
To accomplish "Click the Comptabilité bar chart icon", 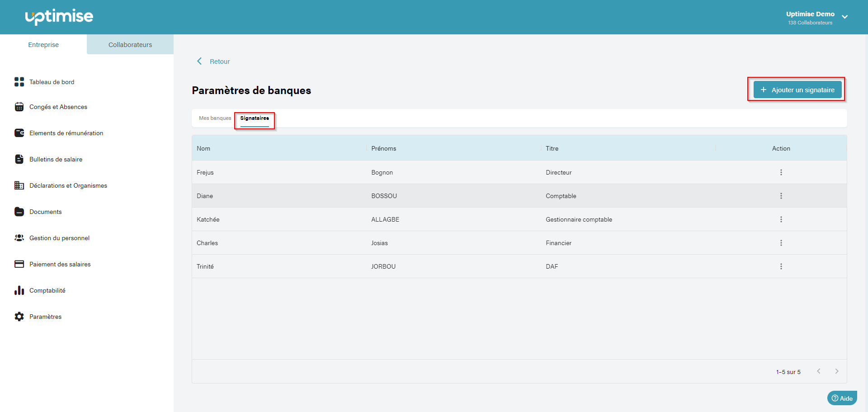I will pos(19,290).
